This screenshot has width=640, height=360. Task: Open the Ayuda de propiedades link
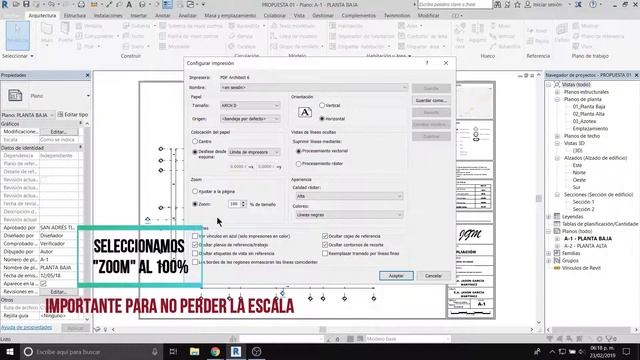pos(27,328)
